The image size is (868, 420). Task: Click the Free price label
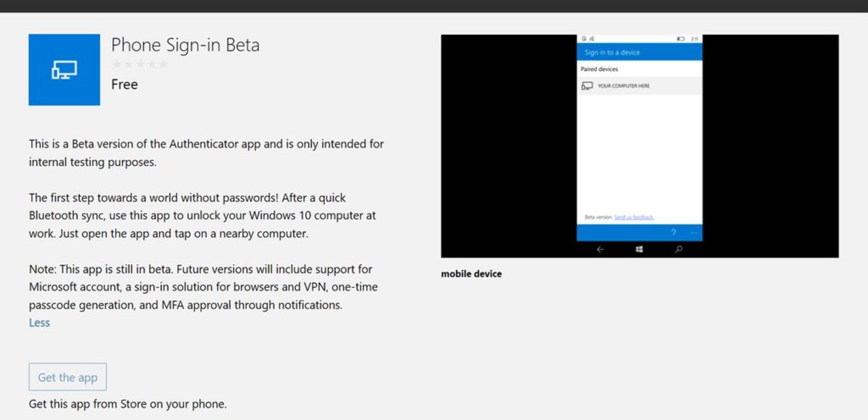(x=125, y=84)
